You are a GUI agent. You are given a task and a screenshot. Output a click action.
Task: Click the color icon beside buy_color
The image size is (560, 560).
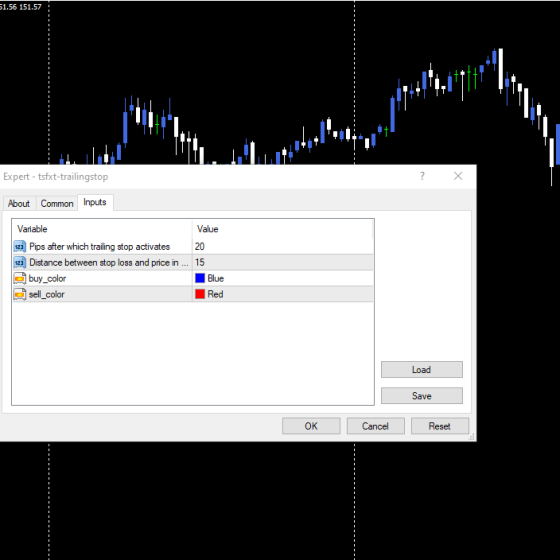coord(20,278)
